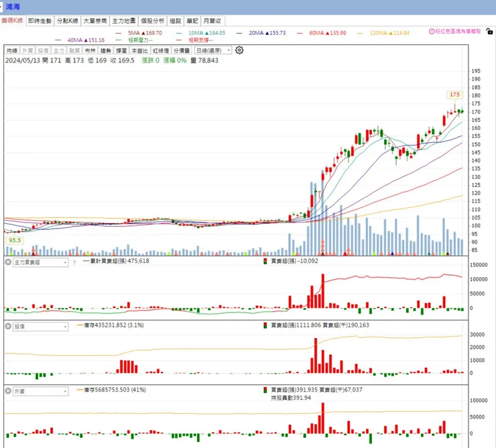Click 庫存5685753.503 (41%) label

click(115, 390)
